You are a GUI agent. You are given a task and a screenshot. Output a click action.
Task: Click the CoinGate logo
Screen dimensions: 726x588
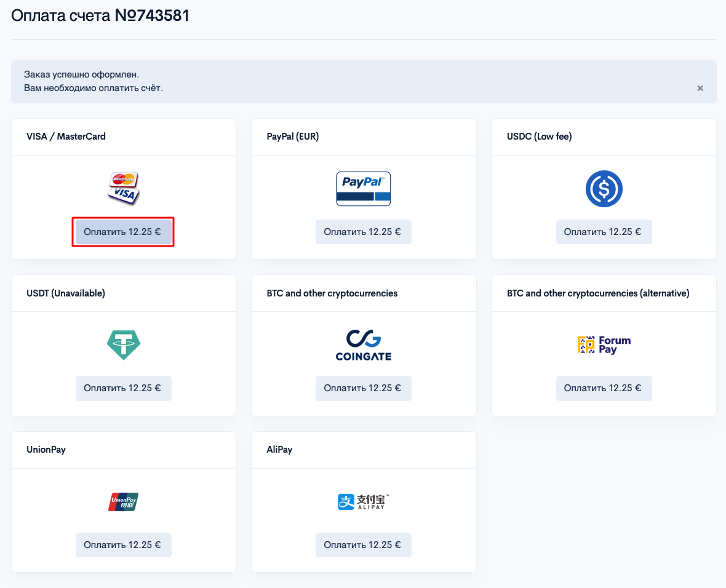click(x=364, y=345)
